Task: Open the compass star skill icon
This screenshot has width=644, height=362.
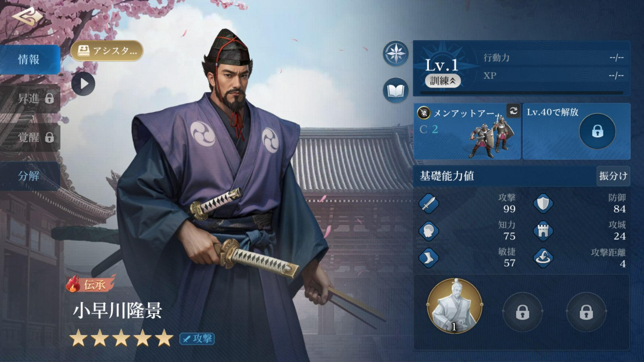Action: (x=396, y=53)
